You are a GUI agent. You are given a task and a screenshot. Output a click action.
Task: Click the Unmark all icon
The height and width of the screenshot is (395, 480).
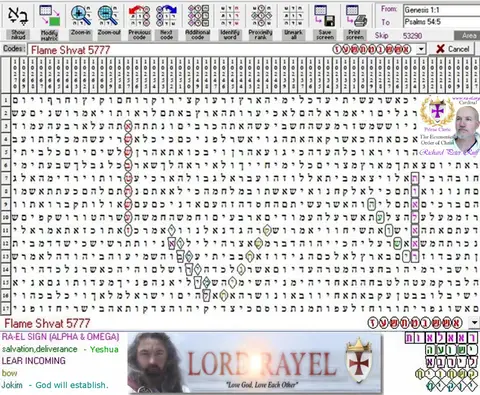click(x=293, y=16)
